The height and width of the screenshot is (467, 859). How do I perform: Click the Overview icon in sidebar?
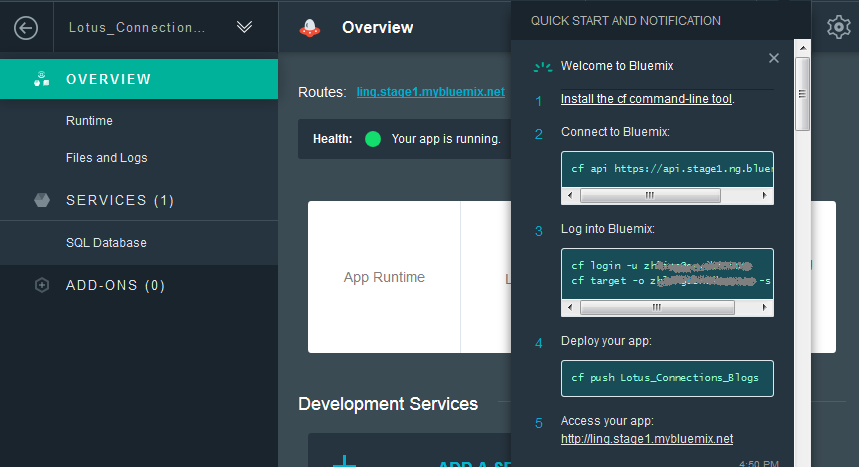tap(42, 79)
